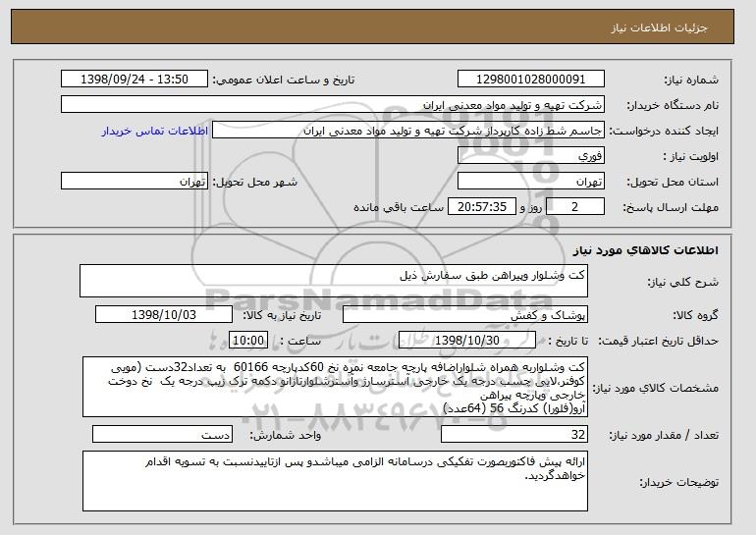Click the goods group field پوشاک و کفش
The image size is (756, 535).
(x=465, y=315)
